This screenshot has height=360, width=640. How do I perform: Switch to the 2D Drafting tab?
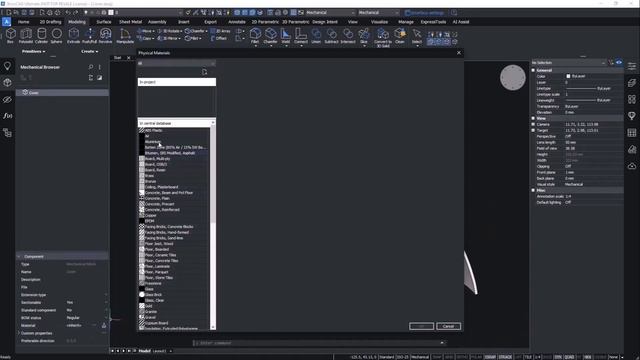(50, 22)
